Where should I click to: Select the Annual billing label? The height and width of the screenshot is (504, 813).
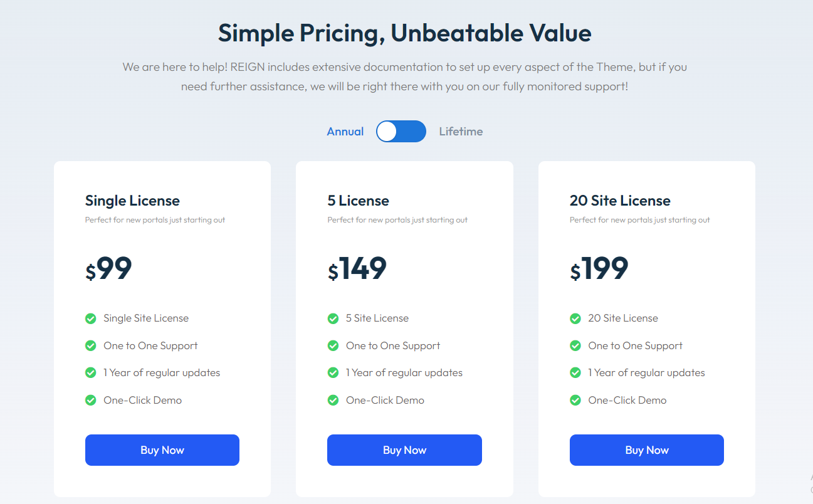[x=345, y=132]
